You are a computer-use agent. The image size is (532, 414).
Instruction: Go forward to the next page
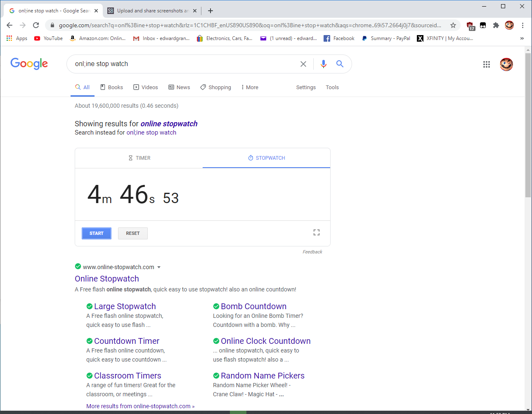(x=23, y=25)
